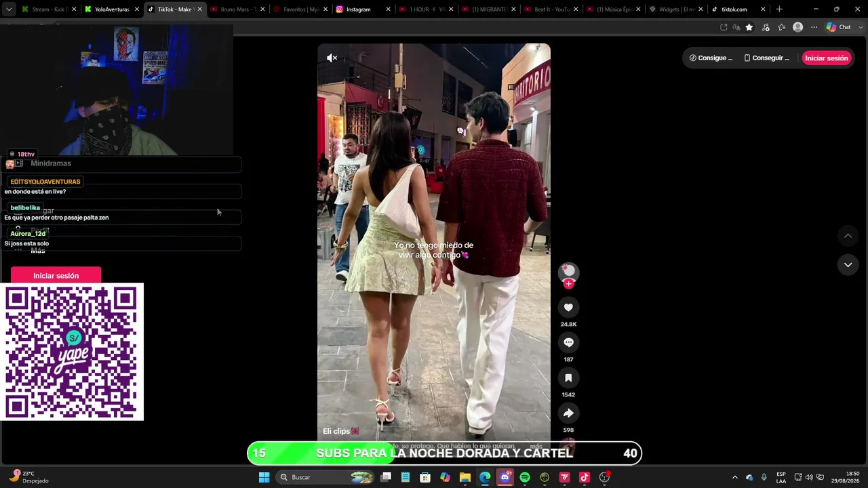Open the volume control in the system tray
The height and width of the screenshot is (488, 868).
(809, 477)
